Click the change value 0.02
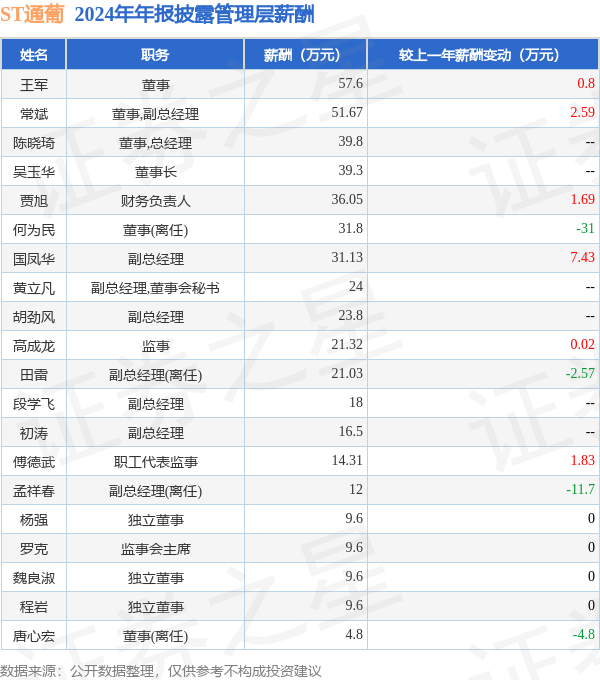The width and height of the screenshot is (600, 680). pos(582,344)
